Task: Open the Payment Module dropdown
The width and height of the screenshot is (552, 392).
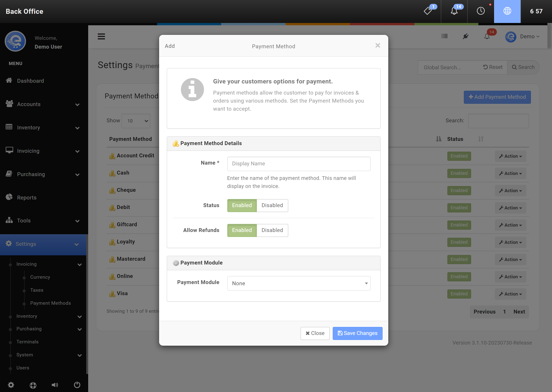Action: pos(299,283)
